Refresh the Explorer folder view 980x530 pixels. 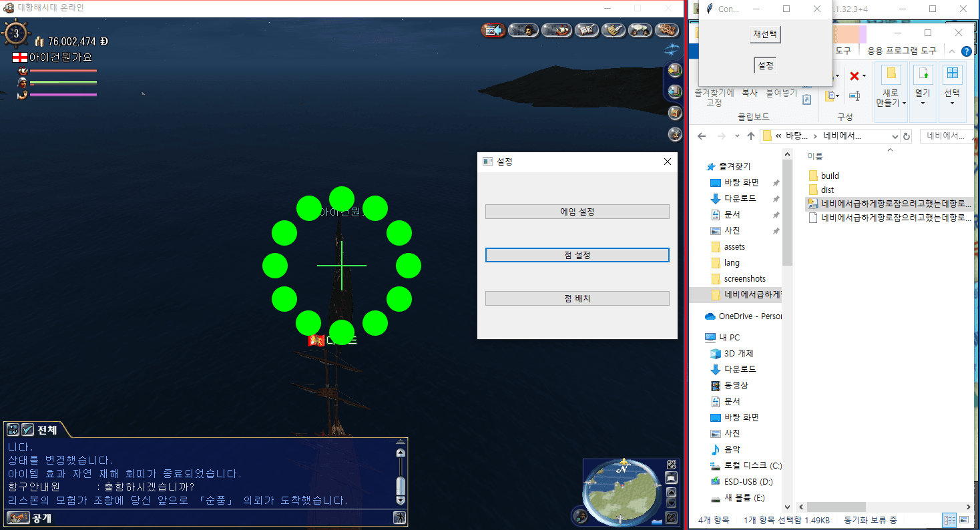[907, 136]
